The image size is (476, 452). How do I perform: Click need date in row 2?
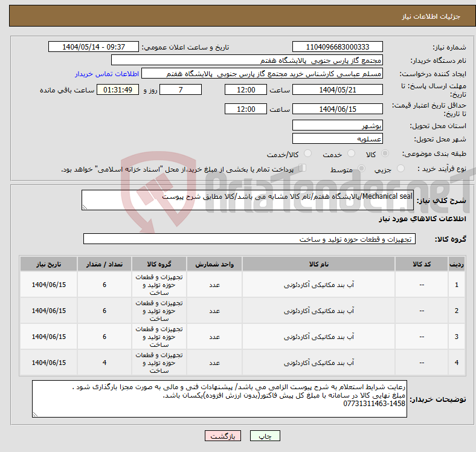click(x=48, y=311)
